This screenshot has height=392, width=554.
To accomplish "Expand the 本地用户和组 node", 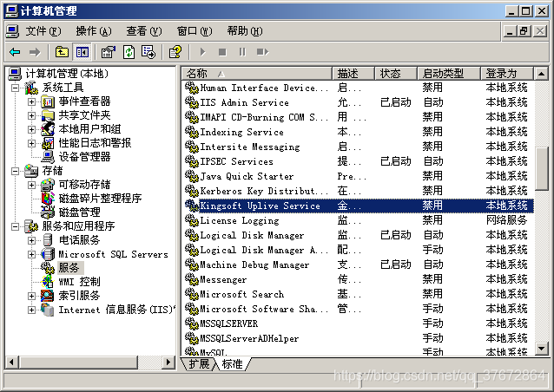I will 31,129.
